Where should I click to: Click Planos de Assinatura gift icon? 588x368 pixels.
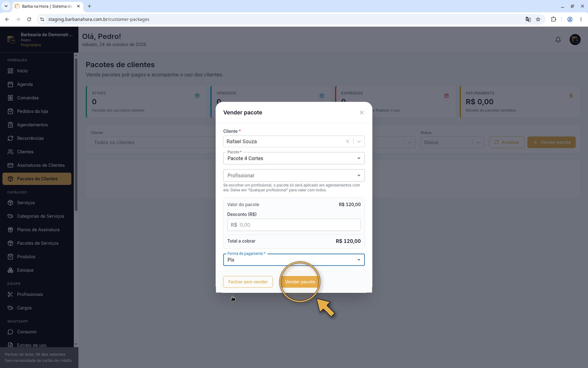tap(10, 230)
